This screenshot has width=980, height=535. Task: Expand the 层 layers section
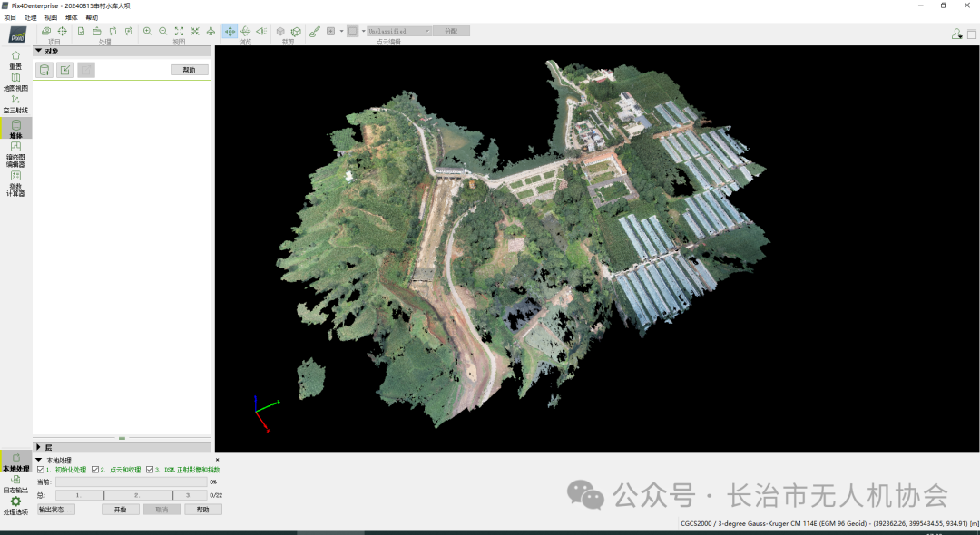pyautogui.click(x=39, y=447)
